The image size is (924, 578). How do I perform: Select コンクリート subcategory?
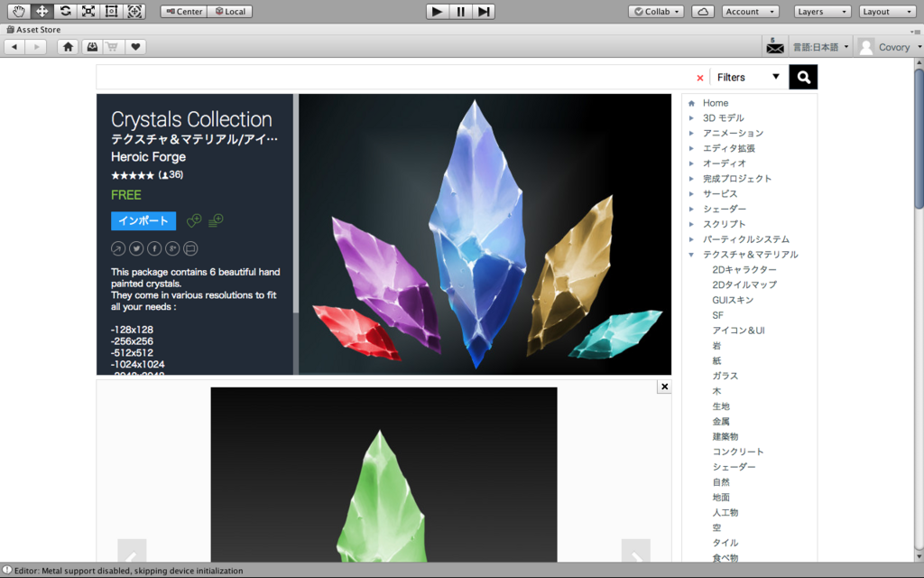738,452
